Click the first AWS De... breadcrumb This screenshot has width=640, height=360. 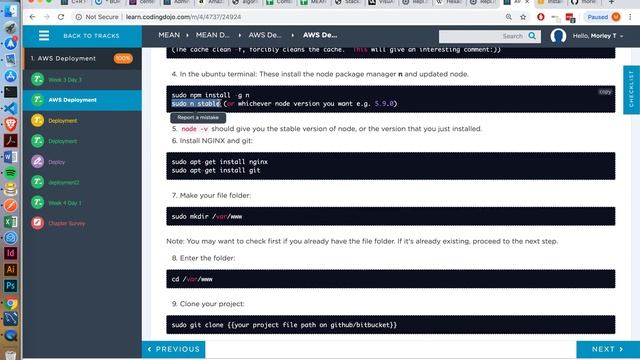click(x=265, y=35)
